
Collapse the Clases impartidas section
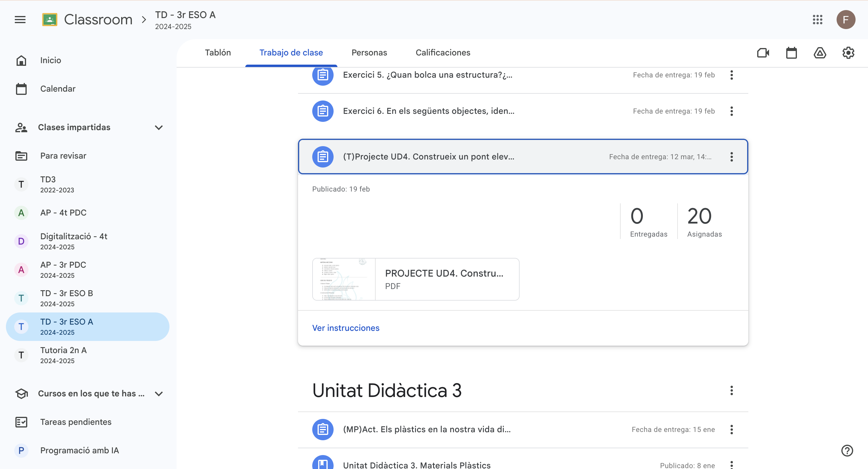click(x=159, y=127)
